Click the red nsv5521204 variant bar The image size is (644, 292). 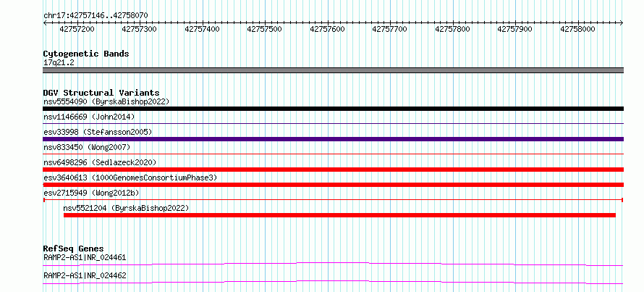339,215
